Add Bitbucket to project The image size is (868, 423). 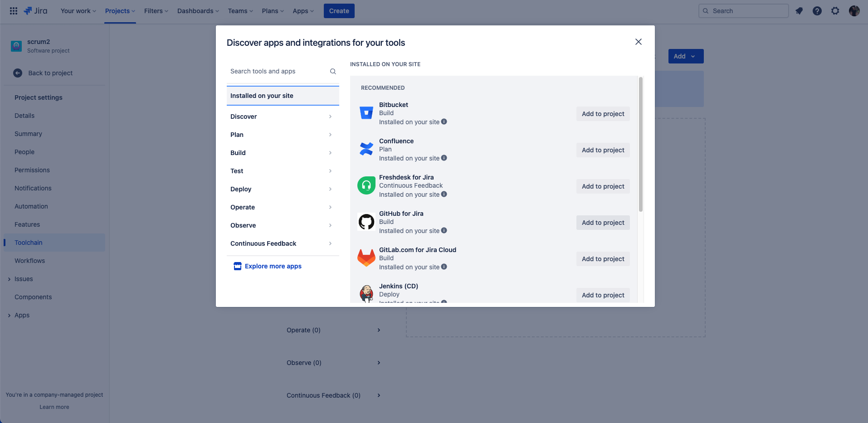[603, 114]
